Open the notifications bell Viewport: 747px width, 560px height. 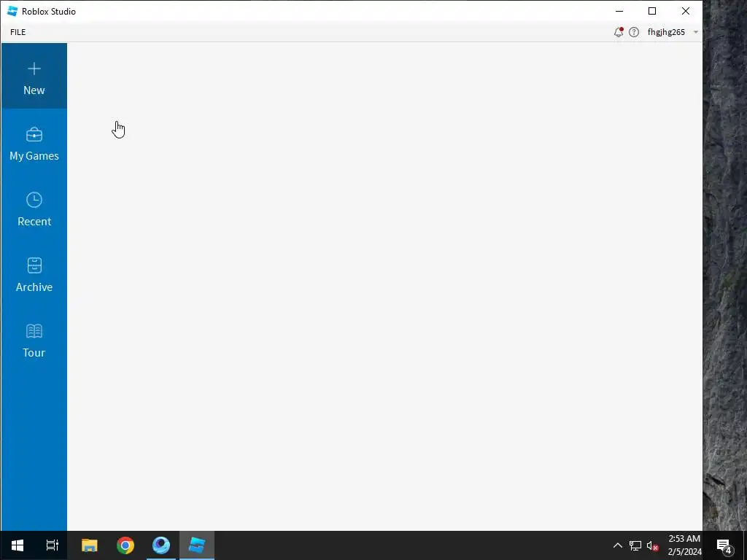coord(619,32)
